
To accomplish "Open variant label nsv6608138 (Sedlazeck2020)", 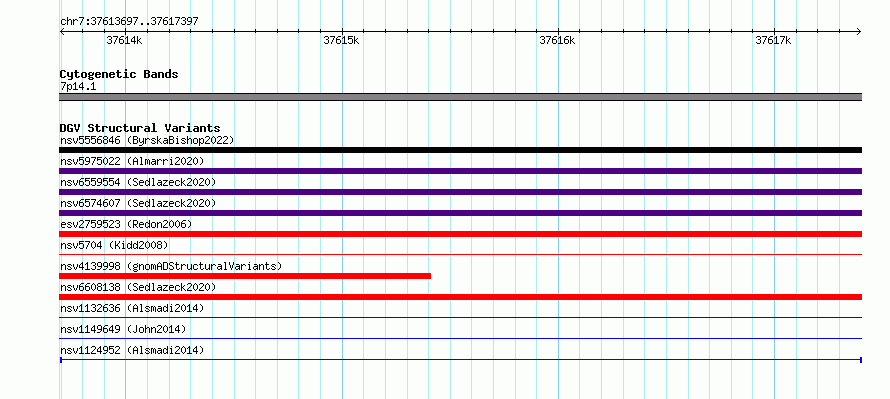I will tap(138, 287).
